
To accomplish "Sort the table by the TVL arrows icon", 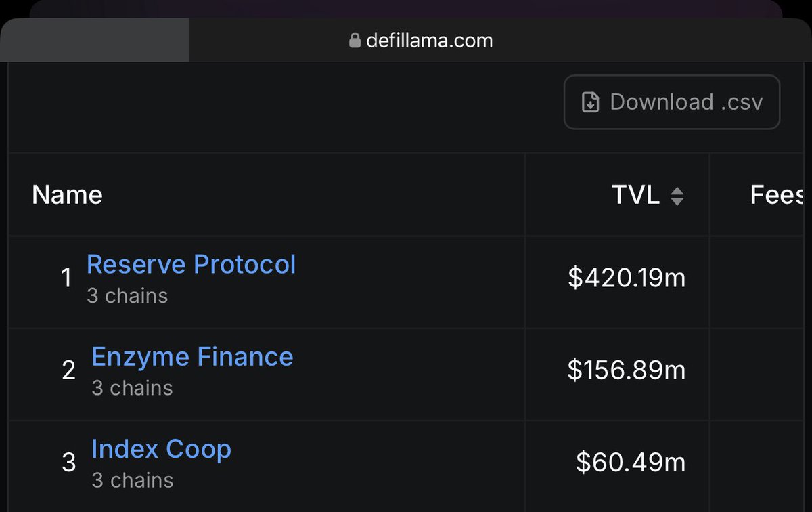I will click(677, 196).
